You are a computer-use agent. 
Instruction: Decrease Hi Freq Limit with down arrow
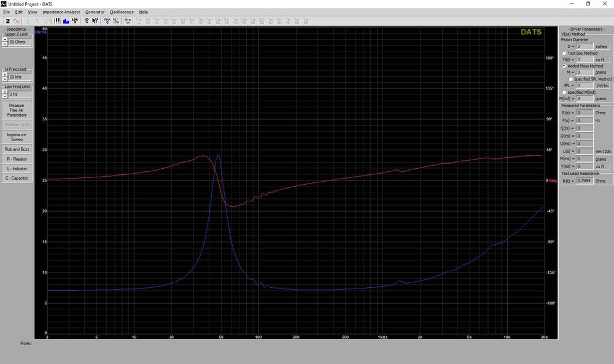[x=5, y=79]
